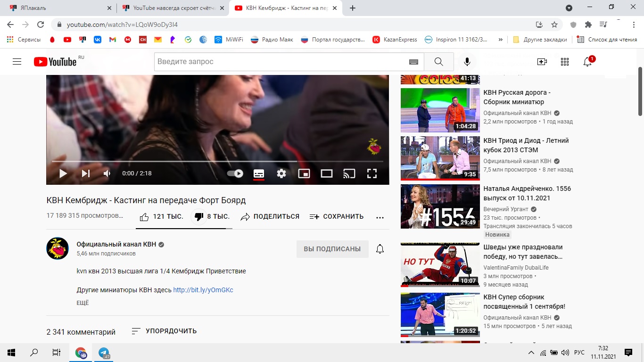644x362 pixels.
Task: Open Наталья Андрейченко 1556 video title
Action: (x=527, y=193)
